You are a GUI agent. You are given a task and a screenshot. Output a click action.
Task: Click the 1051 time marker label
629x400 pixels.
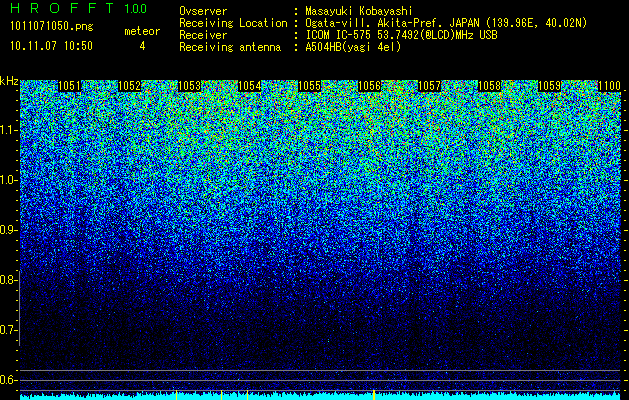69,86
